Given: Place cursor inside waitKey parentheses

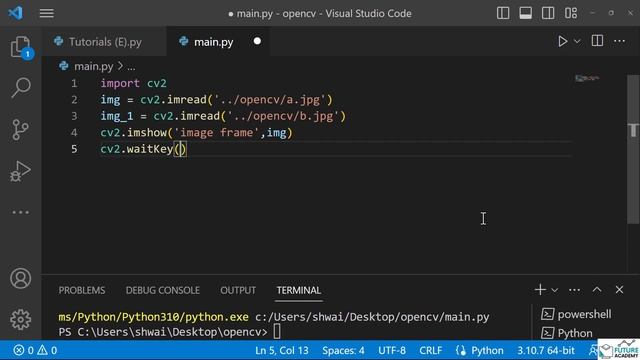Looking at the screenshot, I should coord(180,149).
